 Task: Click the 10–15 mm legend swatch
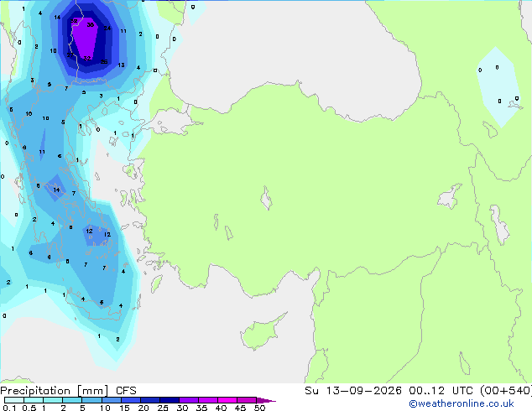pos(111,400)
